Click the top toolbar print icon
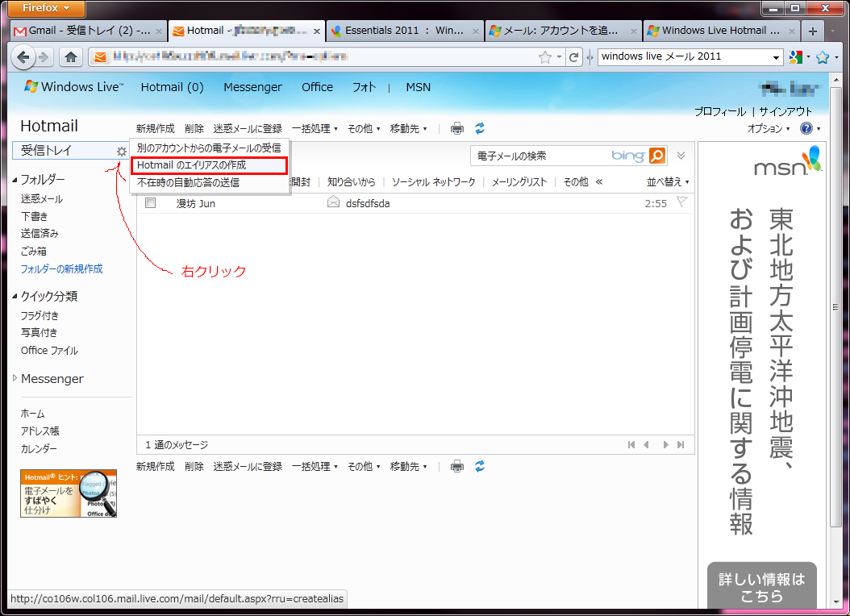The height and width of the screenshot is (616, 850). click(x=457, y=128)
